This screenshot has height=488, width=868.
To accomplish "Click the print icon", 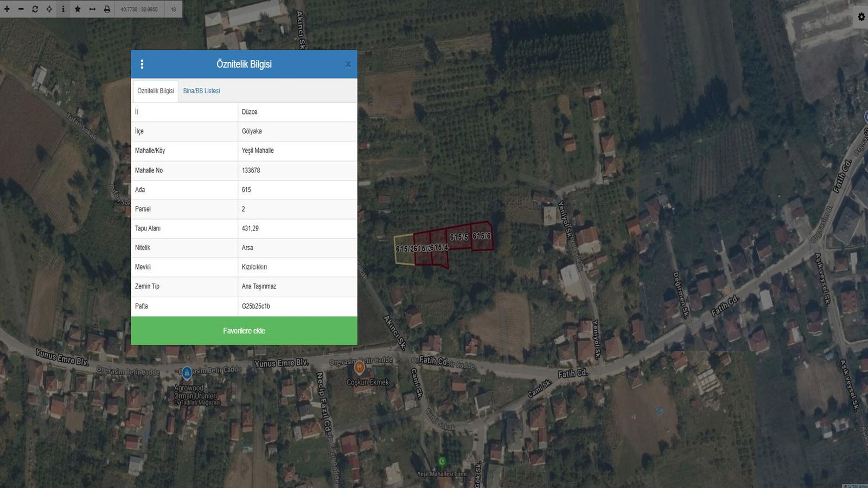I will pyautogui.click(x=107, y=9).
